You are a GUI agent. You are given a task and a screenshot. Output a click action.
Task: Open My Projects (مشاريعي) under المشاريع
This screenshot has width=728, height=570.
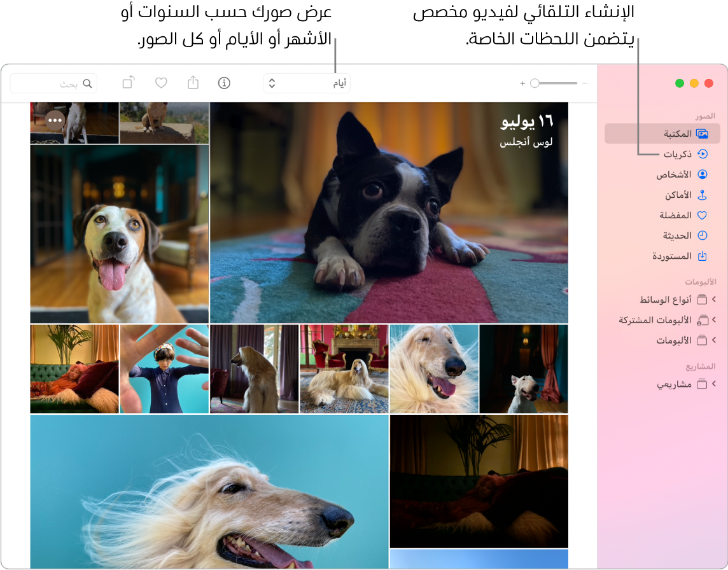point(713,383)
